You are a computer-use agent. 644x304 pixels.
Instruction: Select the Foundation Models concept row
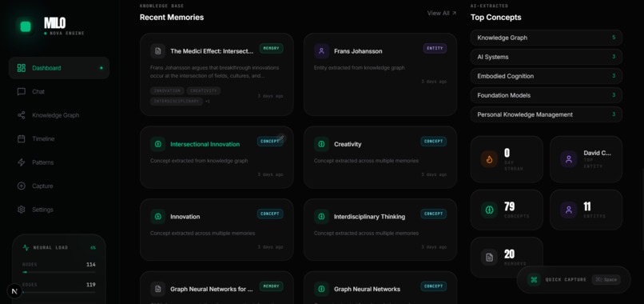(x=547, y=95)
